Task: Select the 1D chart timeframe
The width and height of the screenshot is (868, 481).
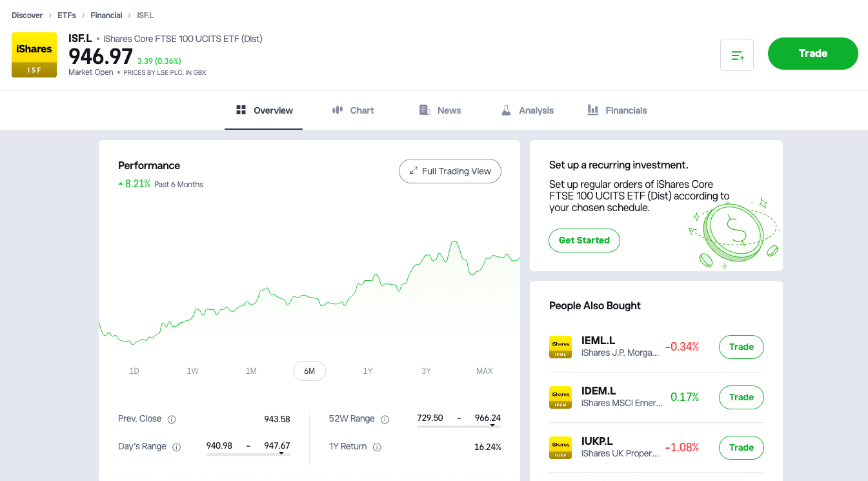Action: 134,371
